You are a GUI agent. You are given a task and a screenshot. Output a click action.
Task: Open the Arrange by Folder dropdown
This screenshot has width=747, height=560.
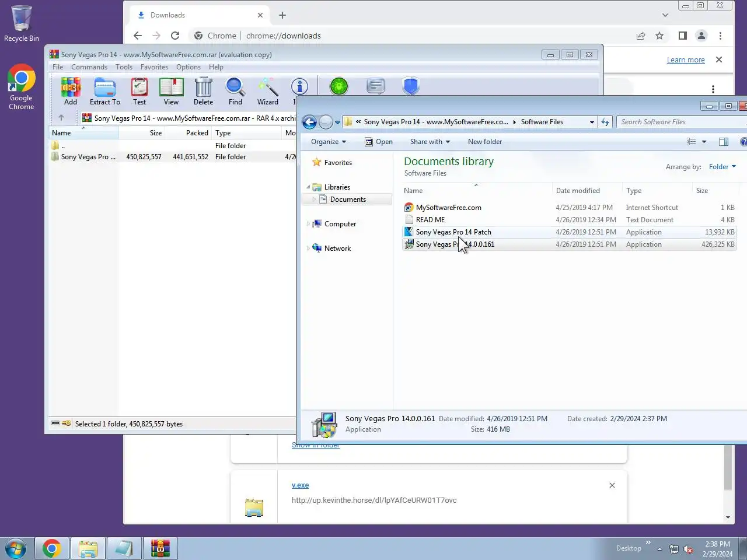point(722,167)
